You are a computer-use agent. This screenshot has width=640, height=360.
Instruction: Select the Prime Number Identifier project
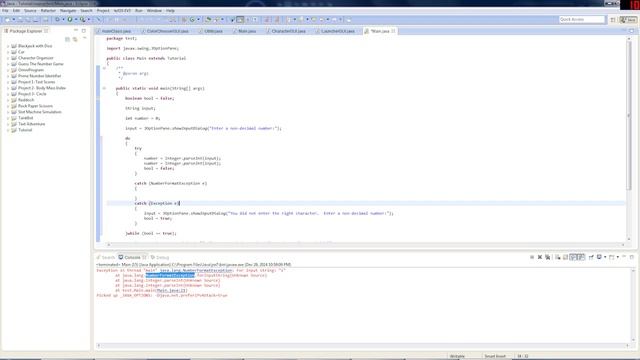pyautogui.click(x=39, y=76)
